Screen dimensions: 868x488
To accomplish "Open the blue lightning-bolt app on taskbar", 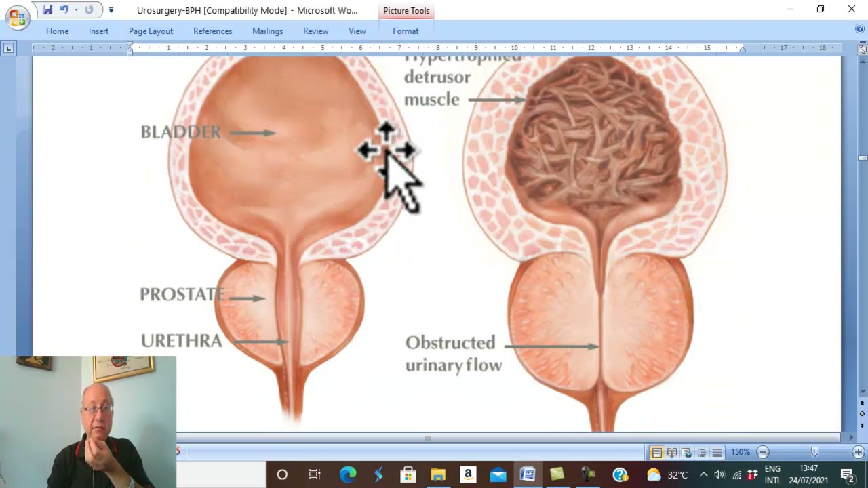I will point(378,474).
